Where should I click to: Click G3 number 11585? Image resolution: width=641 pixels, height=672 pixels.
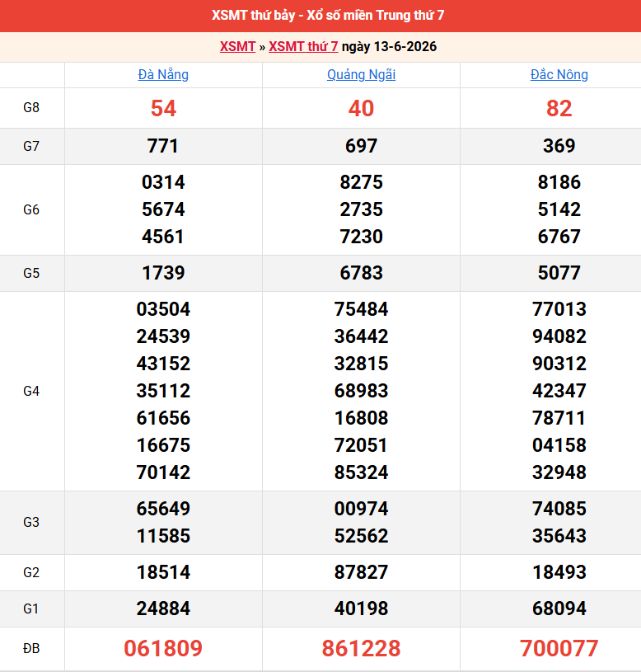(163, 536)
